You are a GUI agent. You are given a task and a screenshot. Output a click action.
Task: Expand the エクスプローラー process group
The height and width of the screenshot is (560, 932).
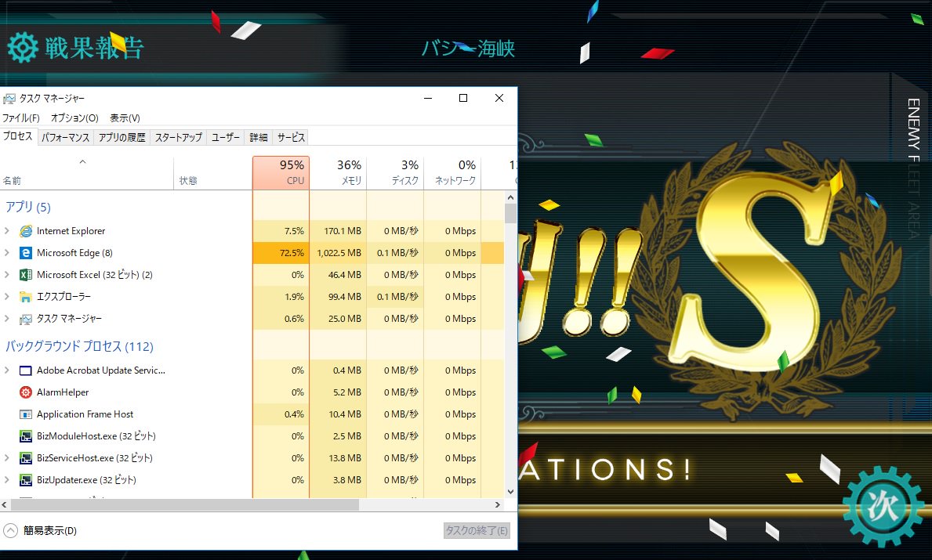coord(6,297)
